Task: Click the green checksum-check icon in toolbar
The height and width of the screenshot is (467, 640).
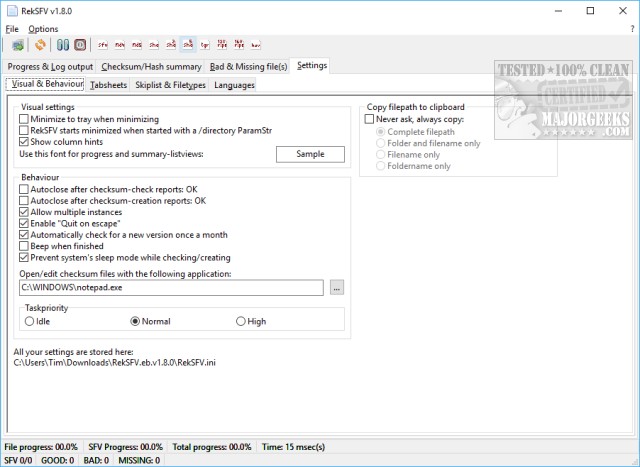Action: click(19, 45)
